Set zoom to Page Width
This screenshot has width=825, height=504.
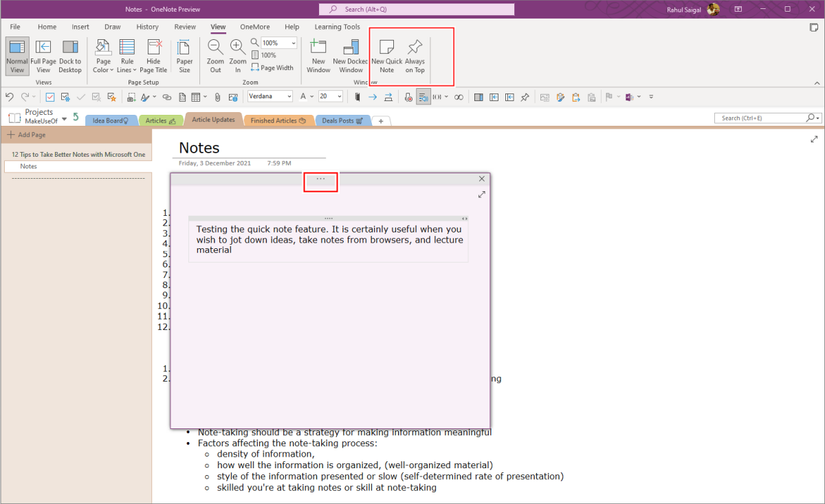tap(272, 68)
